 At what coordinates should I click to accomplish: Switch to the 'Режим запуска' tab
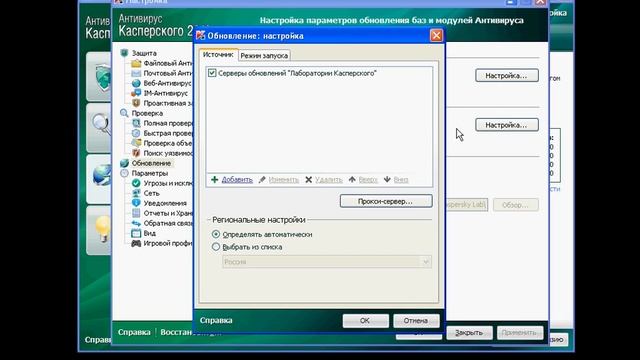pos(264,56)
